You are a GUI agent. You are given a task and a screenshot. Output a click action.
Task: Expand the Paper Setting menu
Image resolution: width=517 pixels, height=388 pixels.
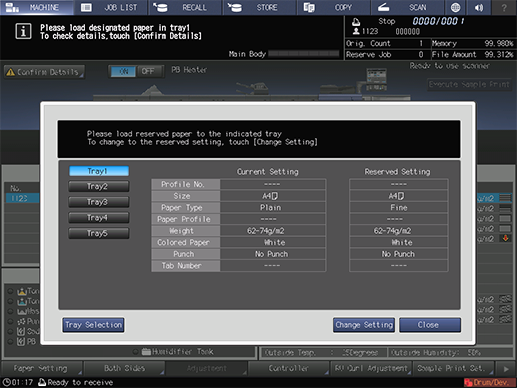coord(41,368)
